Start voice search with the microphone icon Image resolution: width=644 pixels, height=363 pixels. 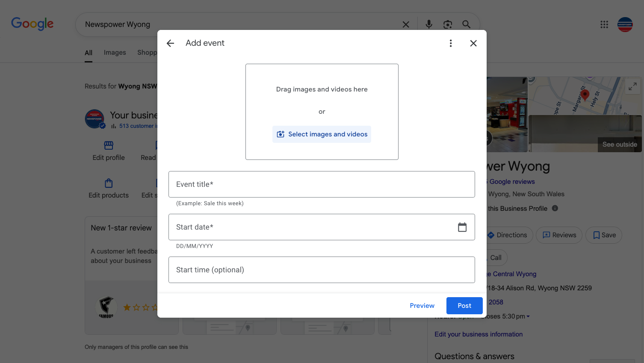coord(429,25)
